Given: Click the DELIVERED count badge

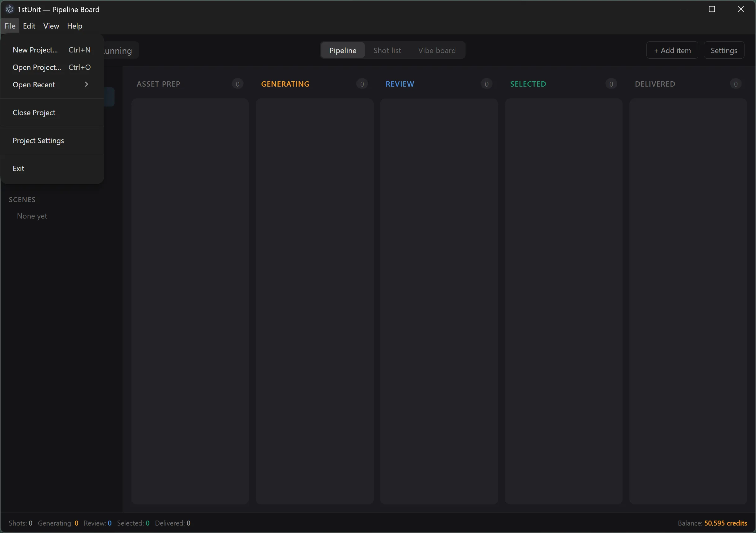Looking at the screenshot, I should [736, 84].
